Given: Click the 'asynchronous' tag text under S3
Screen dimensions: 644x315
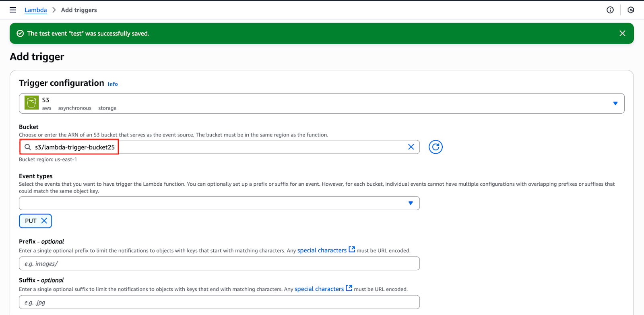Looking at the screenshot, I should (x=75, y=108).
